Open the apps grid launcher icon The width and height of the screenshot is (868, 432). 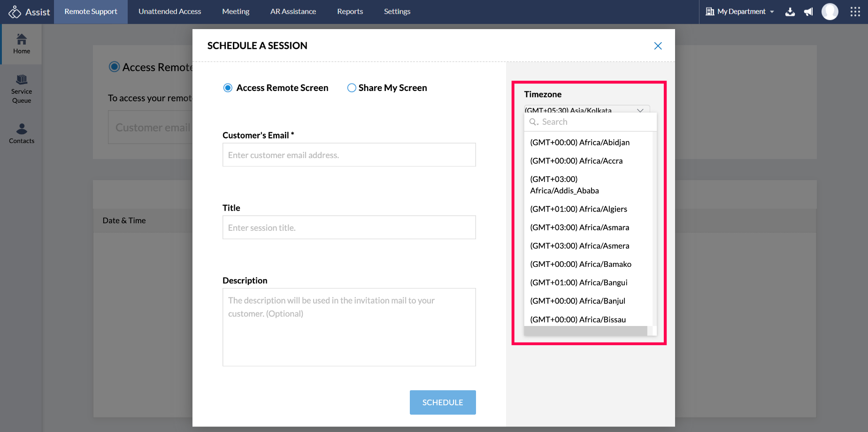point(855,12)
